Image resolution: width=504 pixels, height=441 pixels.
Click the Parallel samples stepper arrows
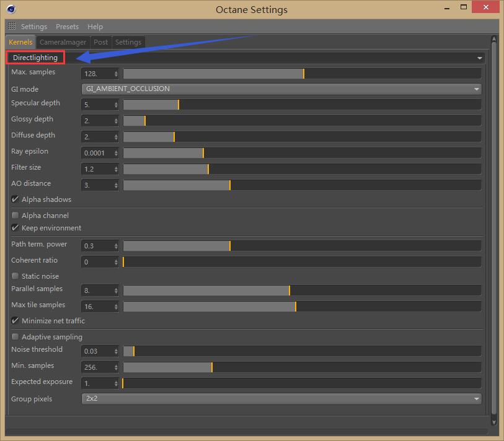click(x=116, y=290)
